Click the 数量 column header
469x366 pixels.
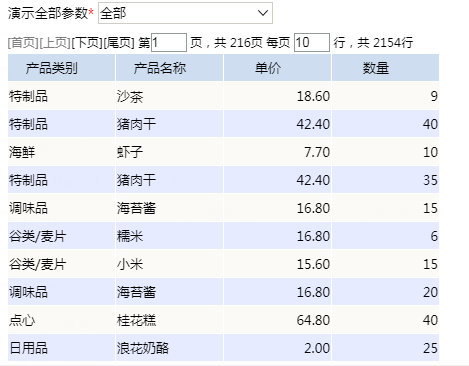[x=385, y=68]
